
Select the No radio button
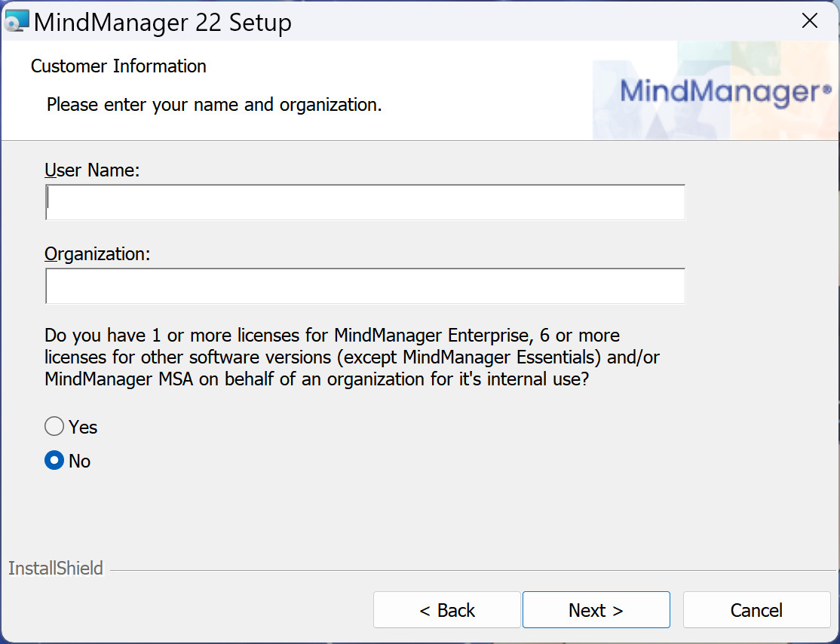(x=54, y=460)
